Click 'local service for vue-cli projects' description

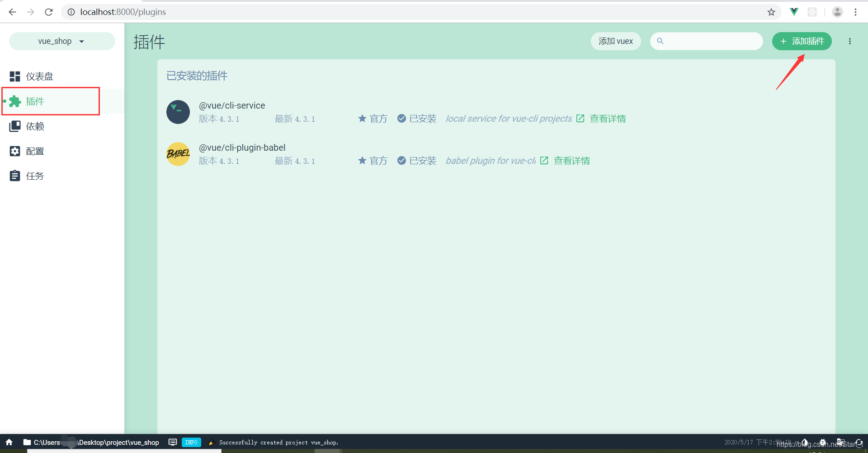(509, 119)
